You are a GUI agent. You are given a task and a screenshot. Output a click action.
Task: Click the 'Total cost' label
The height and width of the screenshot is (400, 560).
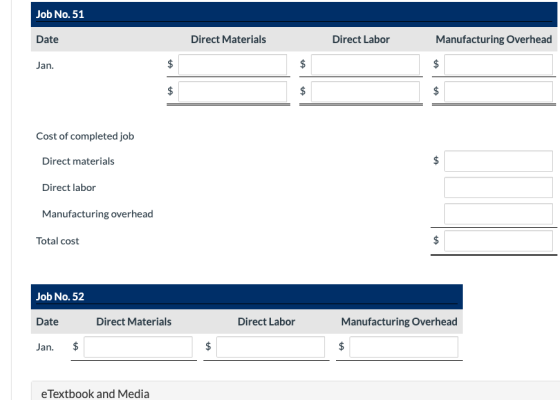click(x=58, y=241)
